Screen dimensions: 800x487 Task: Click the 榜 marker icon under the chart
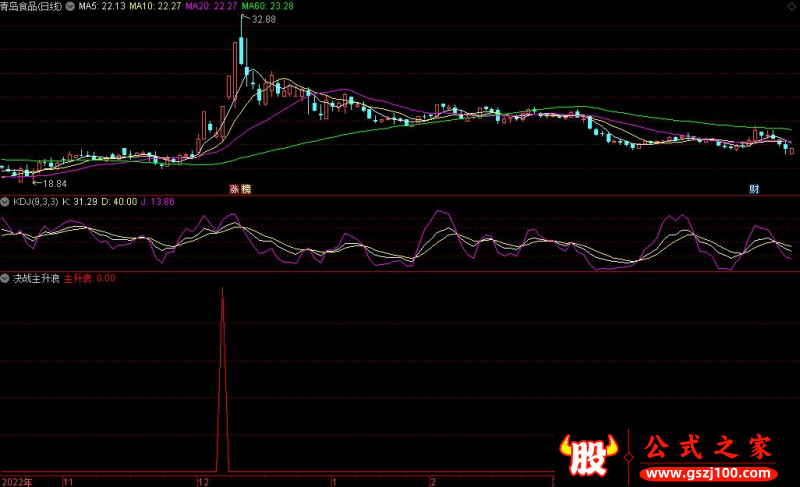(245, 189)
